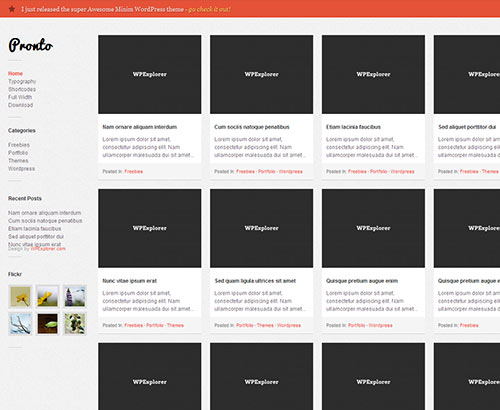The height and width of the screenshot is (410, 500).
Task: Open the green leaf on dark Flickr thumbnail
Action: pyautogui.click(x=47, y=324)
